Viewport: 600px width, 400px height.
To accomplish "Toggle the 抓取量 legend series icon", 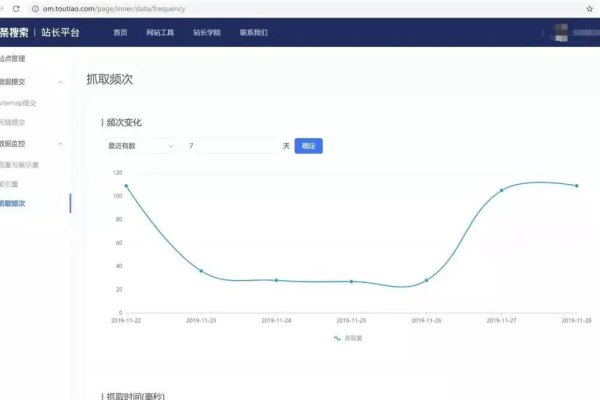I will click(x=337, y=338).
